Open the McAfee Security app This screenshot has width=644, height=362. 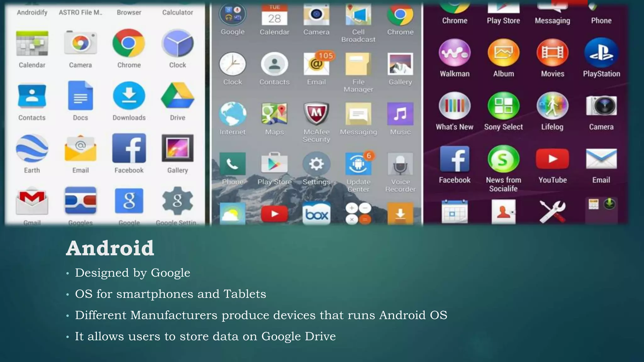pos(316,114)
